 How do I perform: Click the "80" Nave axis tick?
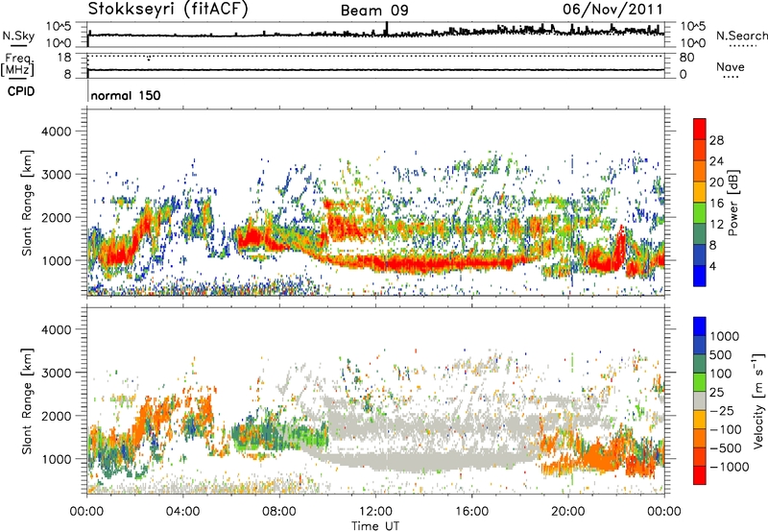(686, 58)
